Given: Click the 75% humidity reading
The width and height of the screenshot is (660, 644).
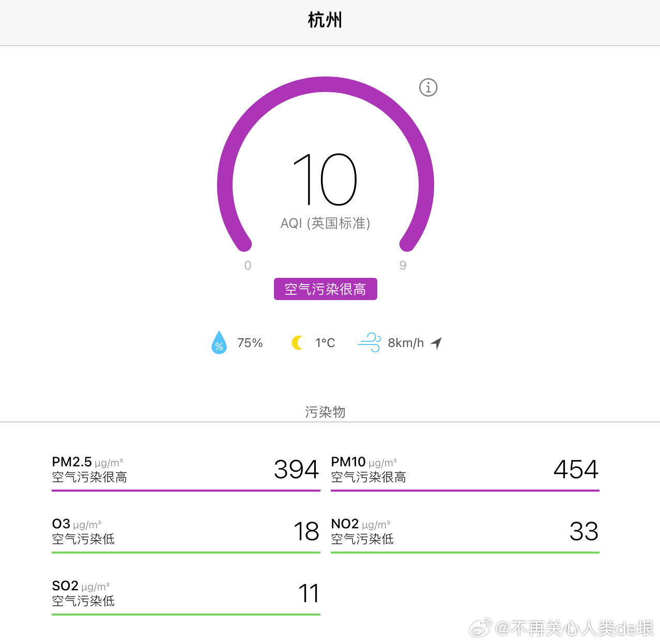Looking at the screenshot, I should (250, 343).
